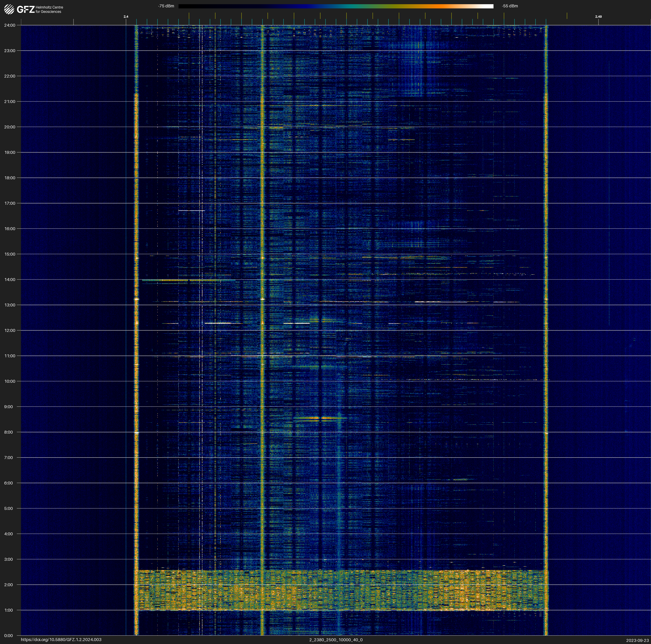Click the 3:00 time axis label
This screenshot has height=644, width=651.
click(9, 559)
